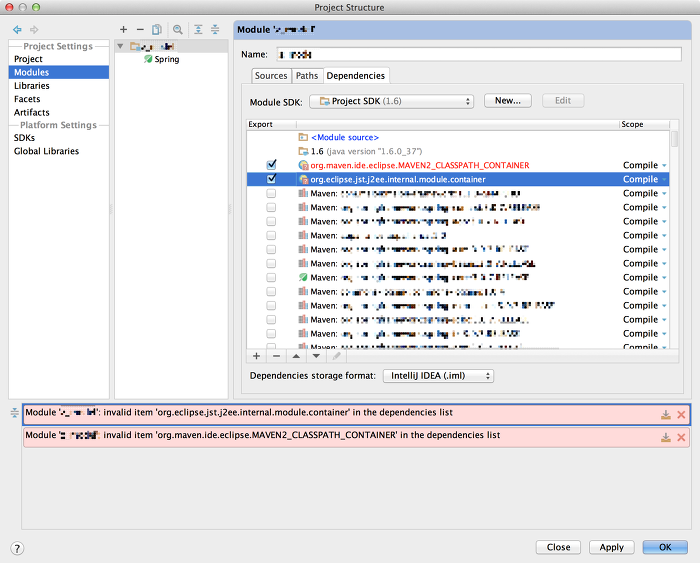Check export for the fifth Maven dependency
The width and height of the screenshot is (700, 563).
tap(271, 249)
